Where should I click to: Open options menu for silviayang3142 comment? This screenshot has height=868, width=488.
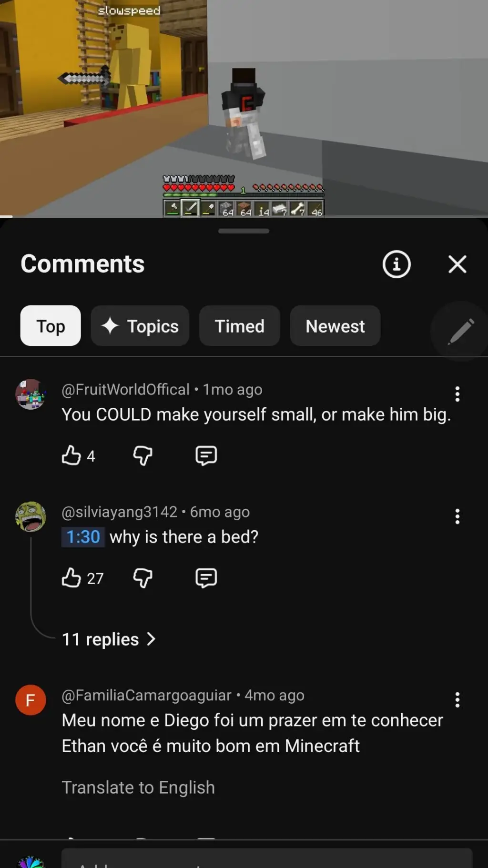point(457,516)
